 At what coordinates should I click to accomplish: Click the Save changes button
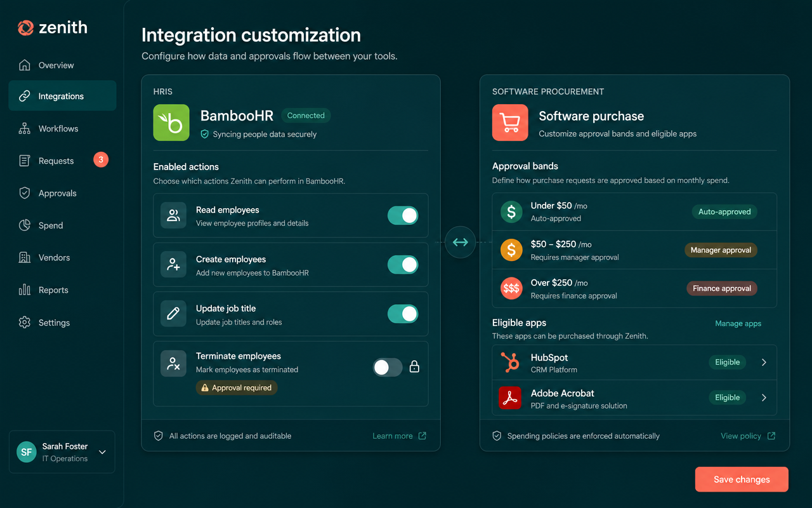coord(742,479)
